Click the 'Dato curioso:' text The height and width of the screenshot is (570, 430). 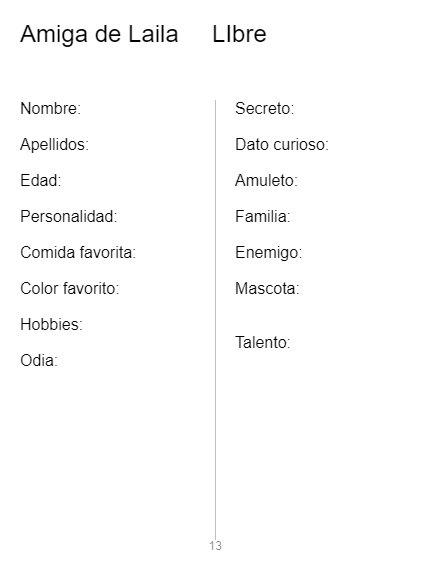(282, 144)
